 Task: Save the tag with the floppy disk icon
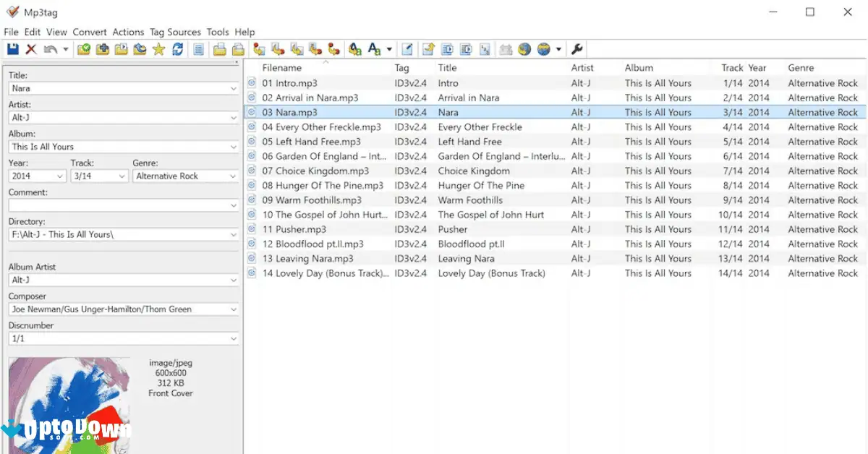(x=12, y=48)
